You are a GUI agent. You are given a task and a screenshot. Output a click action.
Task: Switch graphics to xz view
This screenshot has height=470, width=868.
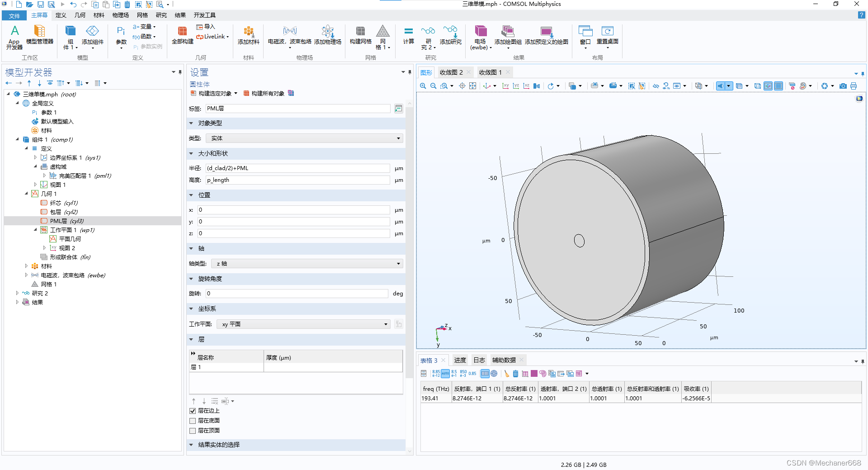526,86
